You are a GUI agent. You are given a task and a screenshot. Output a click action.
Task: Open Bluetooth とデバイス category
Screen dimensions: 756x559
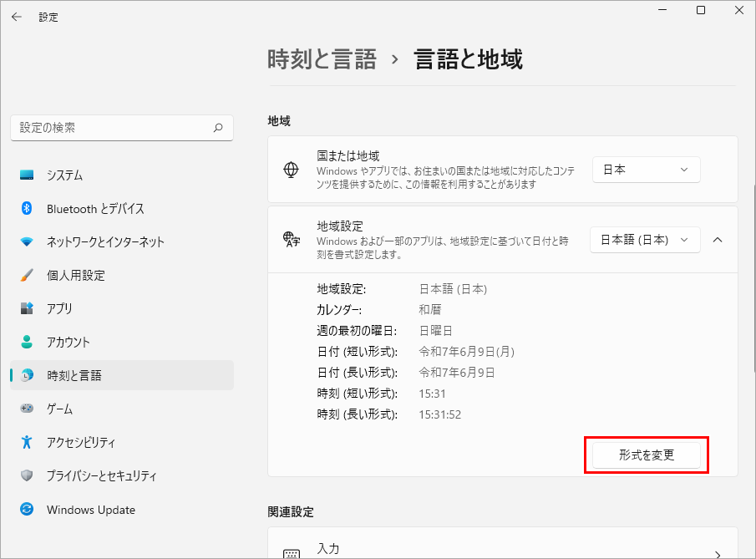122,208
